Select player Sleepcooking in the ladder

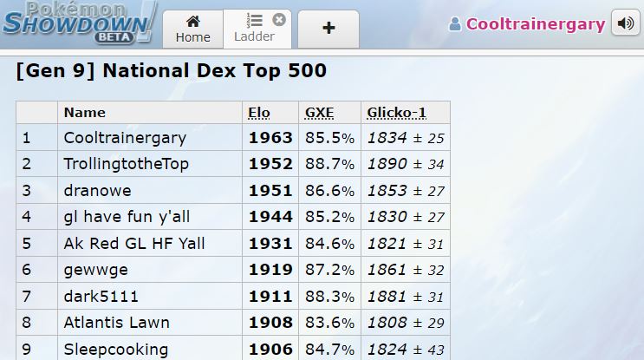click(x=116, y=350)
